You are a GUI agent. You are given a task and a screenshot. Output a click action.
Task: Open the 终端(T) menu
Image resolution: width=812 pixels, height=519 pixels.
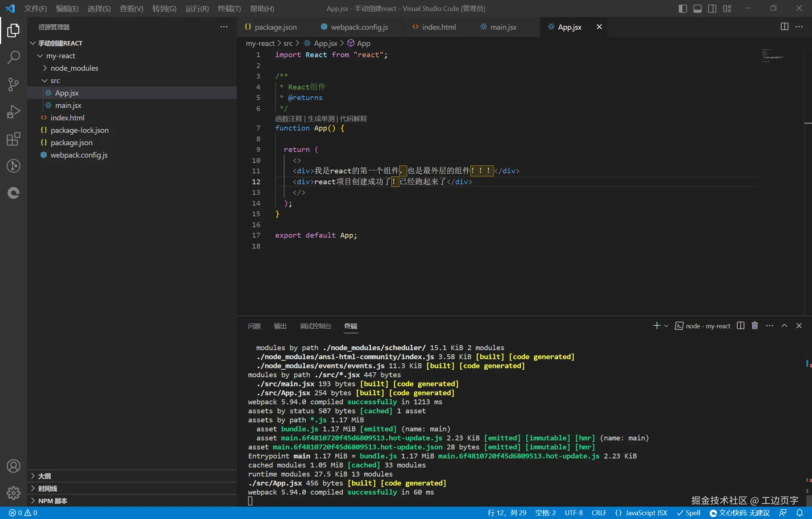coord(229,8)
